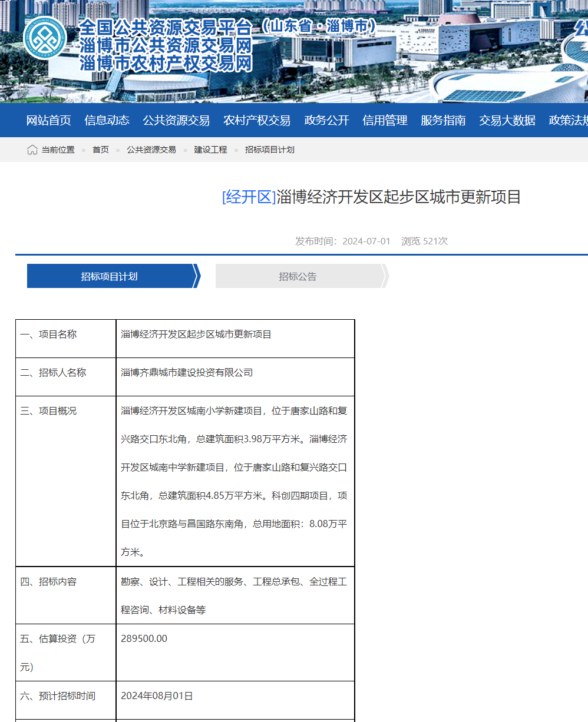Select the 招标项目计划 tab

[x=111, y=276]
